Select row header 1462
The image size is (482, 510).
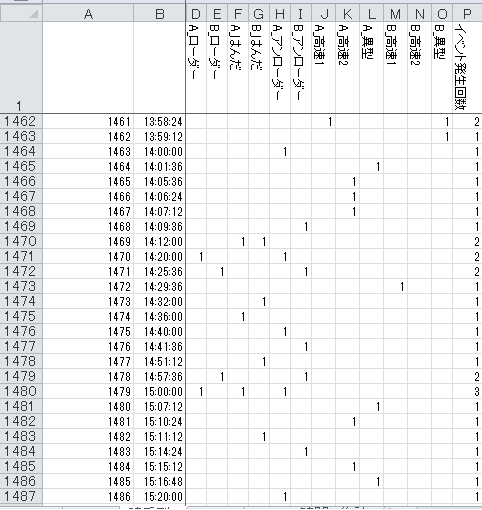21,121
